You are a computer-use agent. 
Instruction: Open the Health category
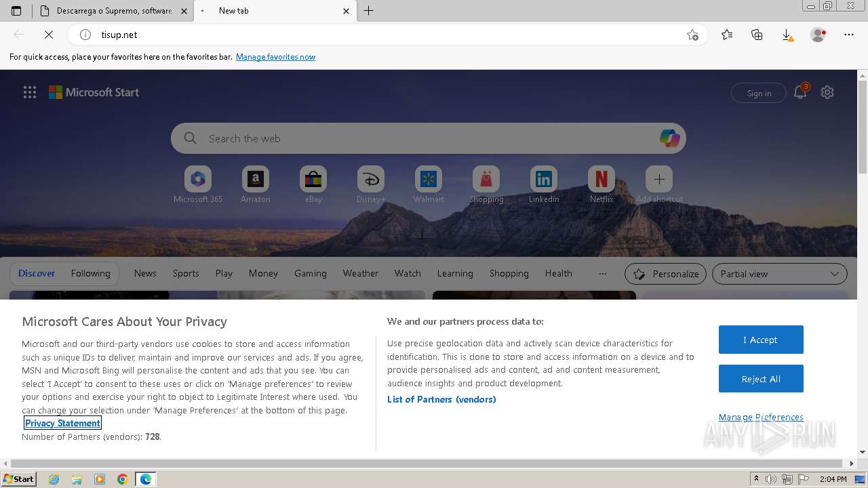click(x=559, y=273)
